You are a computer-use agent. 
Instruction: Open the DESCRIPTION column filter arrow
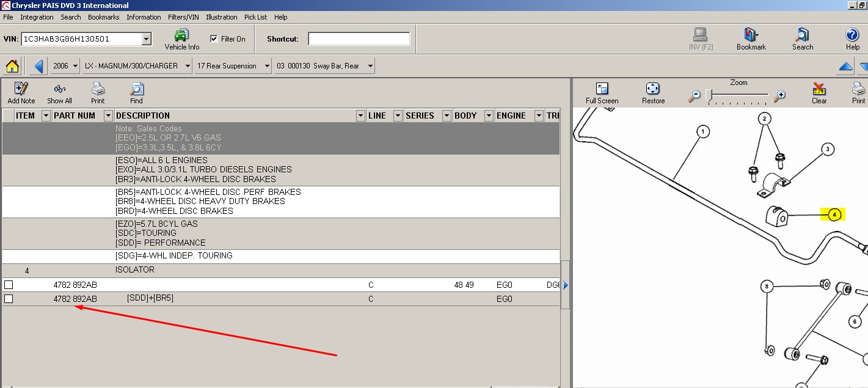pos(361,115)
